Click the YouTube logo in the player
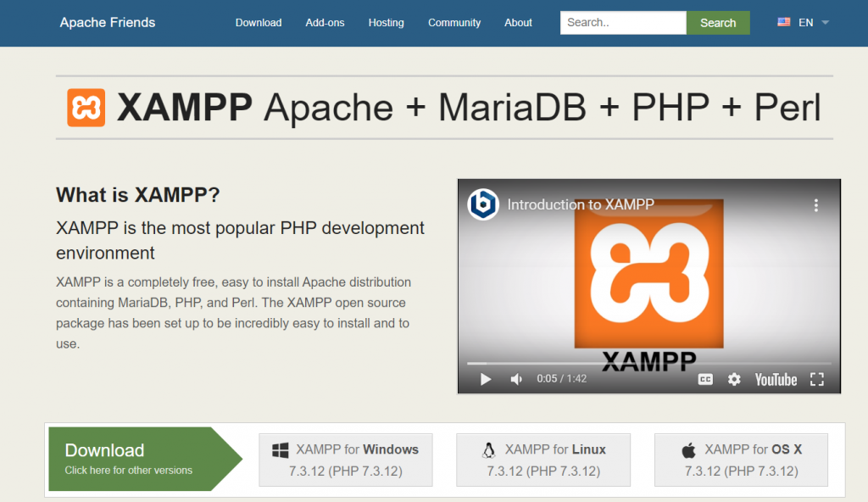The image size is (868, 502). 776,379
